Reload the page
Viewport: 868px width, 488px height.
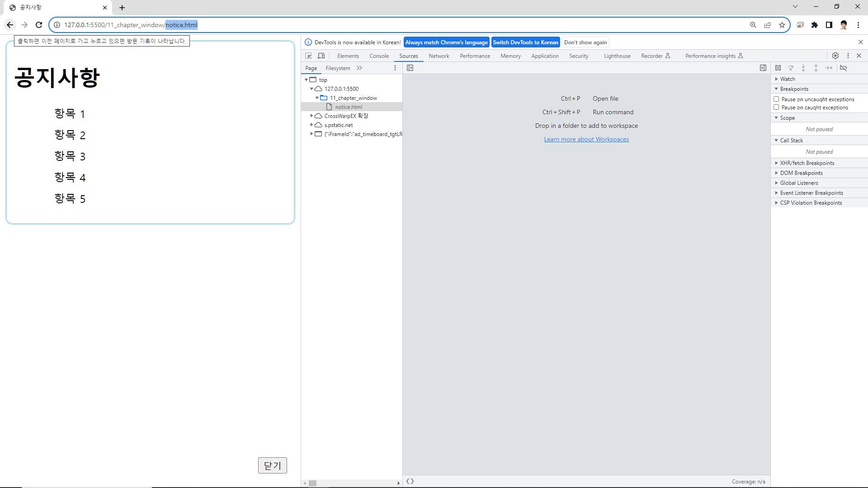(39, 25)
